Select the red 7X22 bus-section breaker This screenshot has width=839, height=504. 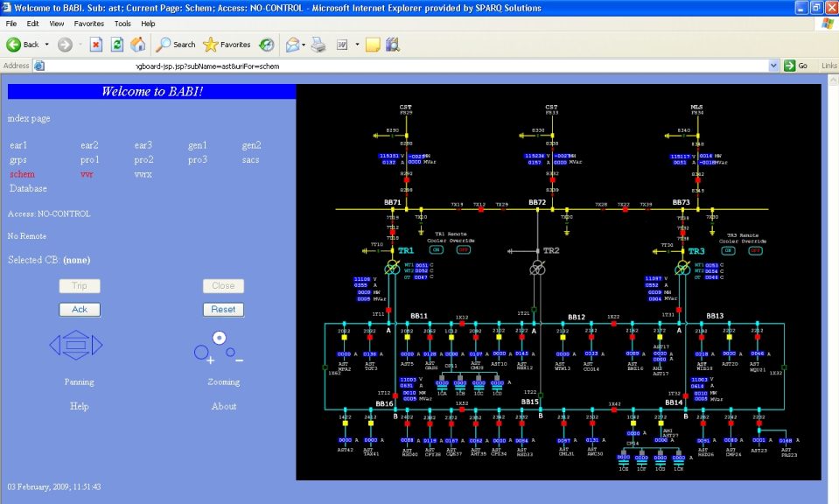(x=625, y=210)
